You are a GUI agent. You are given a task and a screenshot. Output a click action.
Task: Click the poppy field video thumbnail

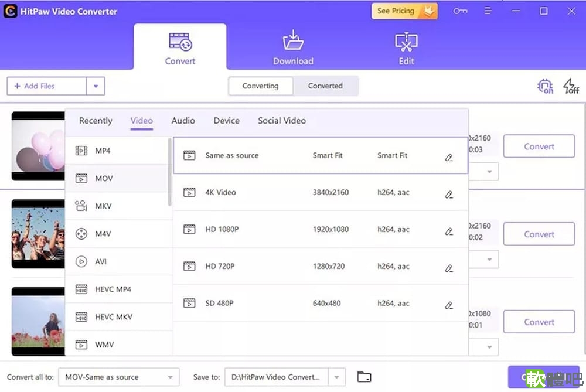38,321
